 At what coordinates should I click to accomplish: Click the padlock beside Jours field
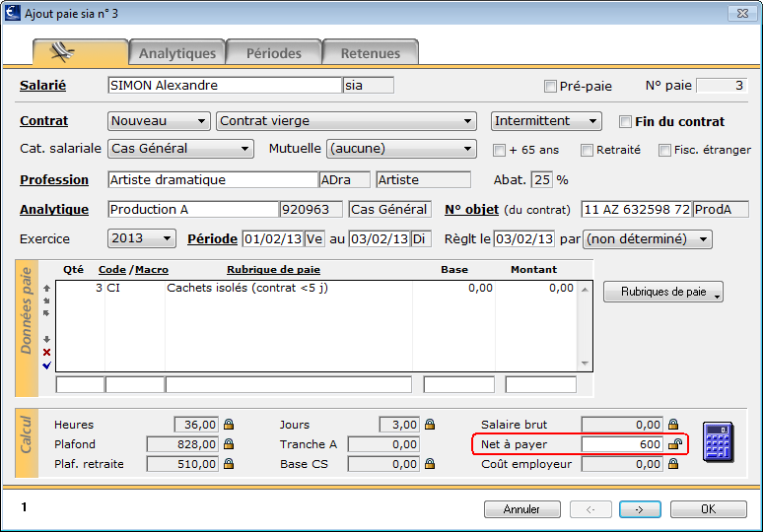pos(429,424)
